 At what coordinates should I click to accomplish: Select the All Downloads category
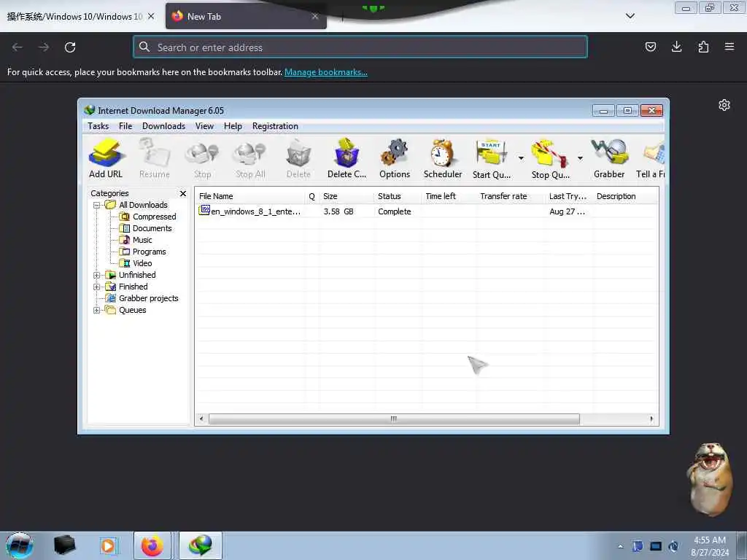(x=143, y=205)
